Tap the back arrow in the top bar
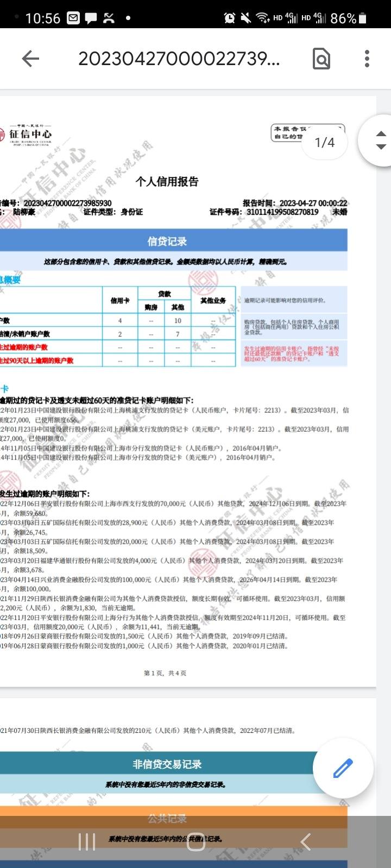The image size is (391, 868). point(30,59)
